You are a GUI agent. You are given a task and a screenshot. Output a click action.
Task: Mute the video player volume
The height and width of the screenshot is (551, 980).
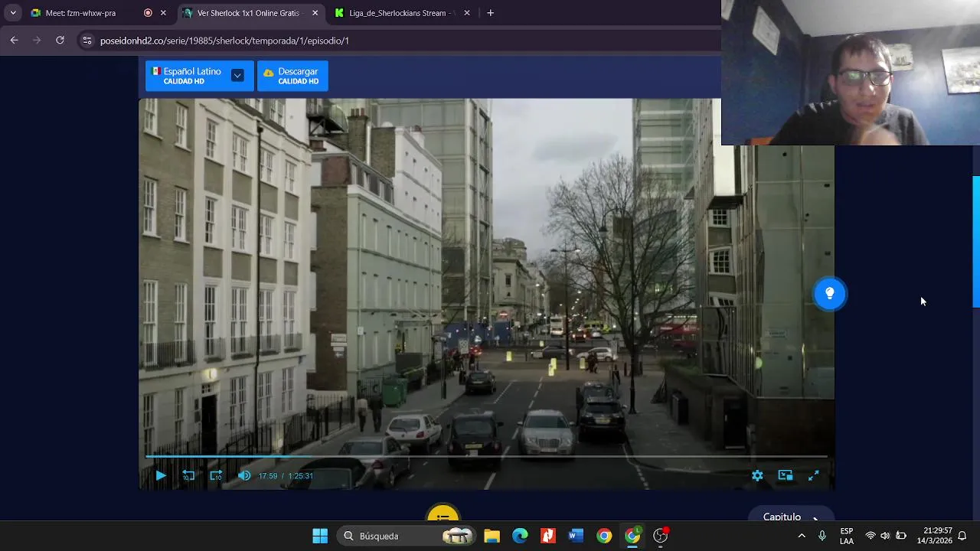[244, 475]
